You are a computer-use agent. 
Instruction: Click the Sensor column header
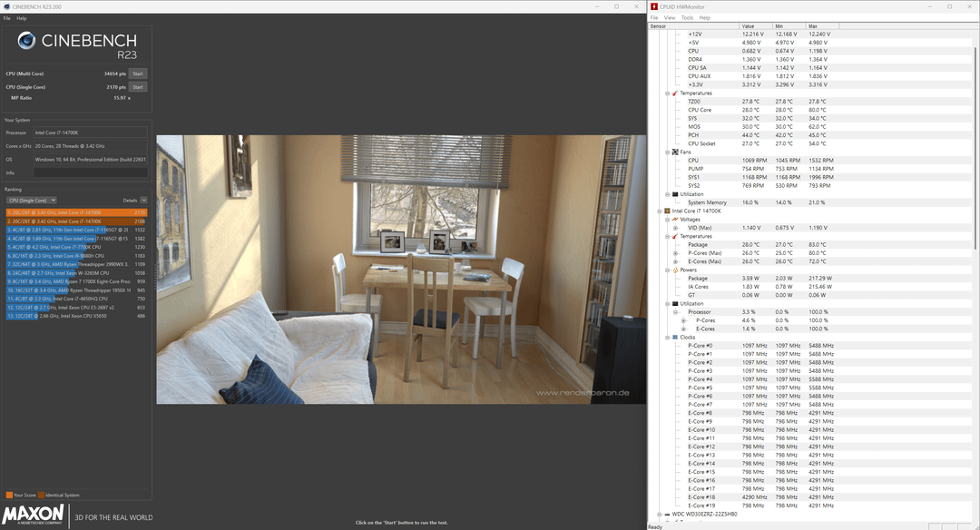pyautogui.click(x=694, y=26)
